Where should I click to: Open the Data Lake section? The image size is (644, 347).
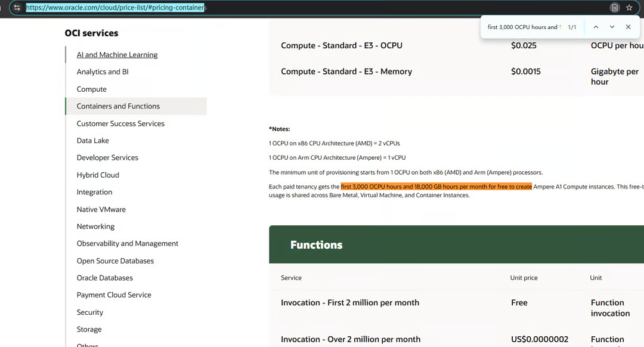(93, 141)
